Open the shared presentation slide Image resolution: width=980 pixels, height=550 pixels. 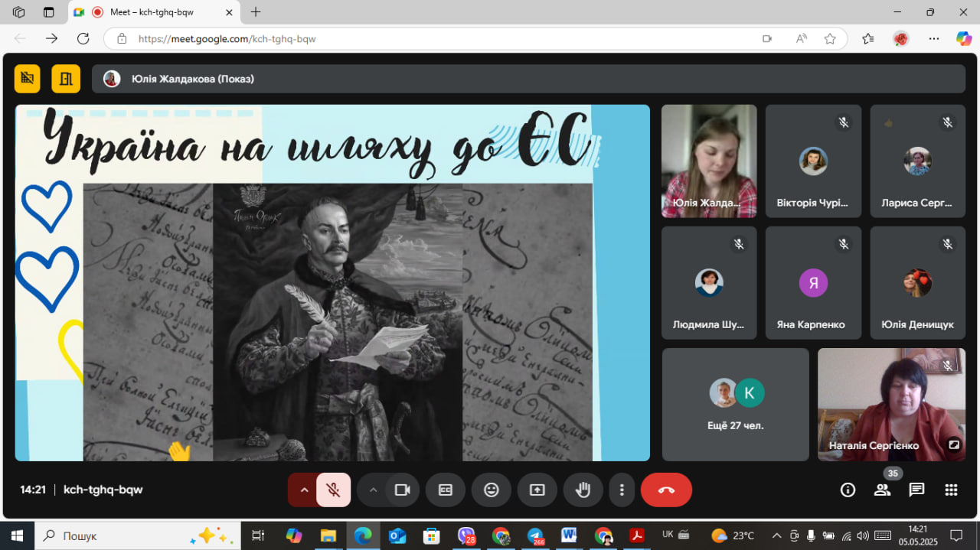point(332,283)
